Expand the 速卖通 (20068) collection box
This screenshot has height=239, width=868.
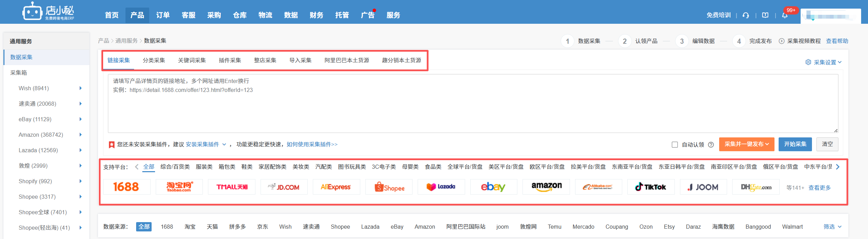point(80,104)
